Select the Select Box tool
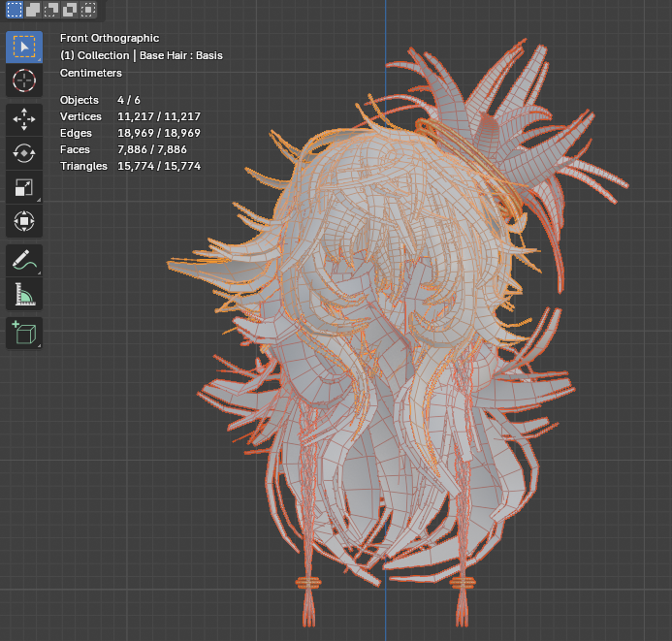 click(x=24, y=47)
